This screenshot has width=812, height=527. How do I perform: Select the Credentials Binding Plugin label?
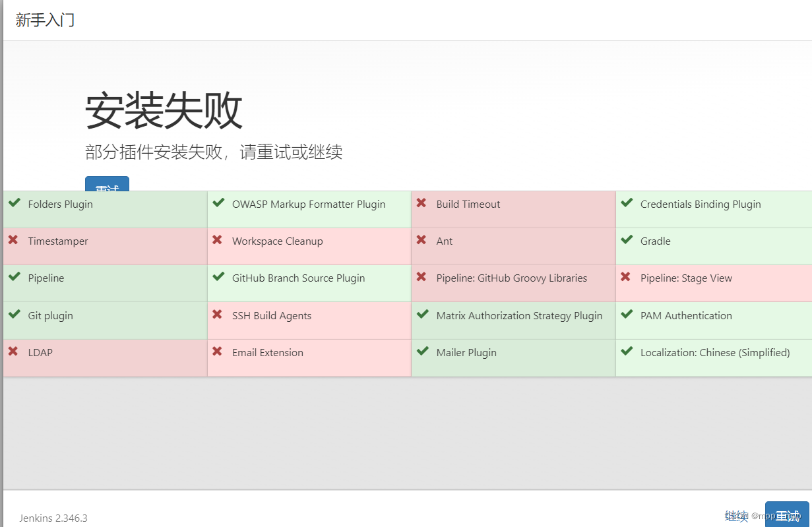tap(701, 204)
